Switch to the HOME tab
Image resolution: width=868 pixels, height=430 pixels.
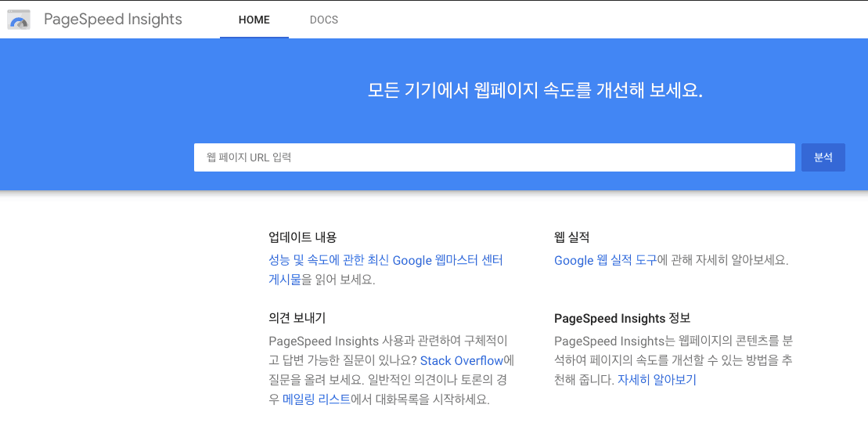254,20
